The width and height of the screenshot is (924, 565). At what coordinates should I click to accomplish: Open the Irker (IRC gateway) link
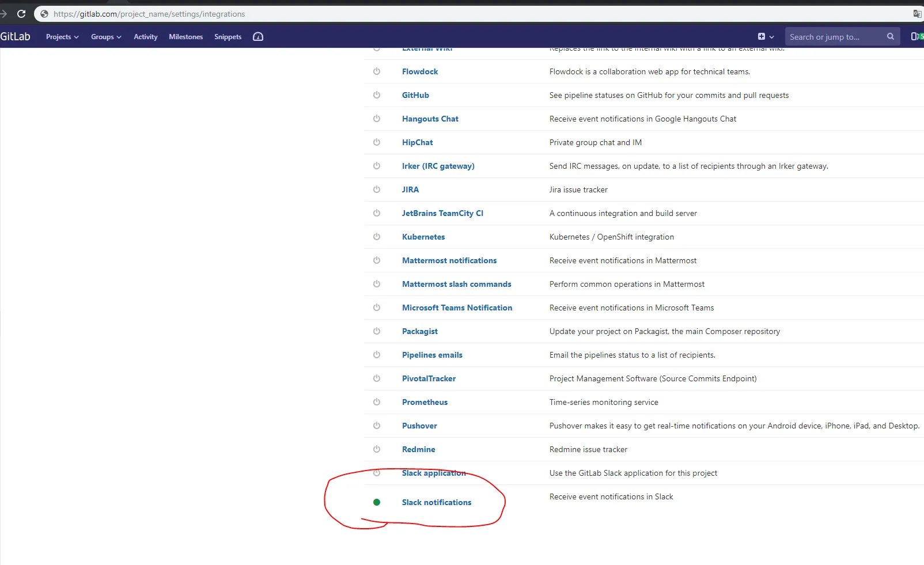[x=438, y=166]
